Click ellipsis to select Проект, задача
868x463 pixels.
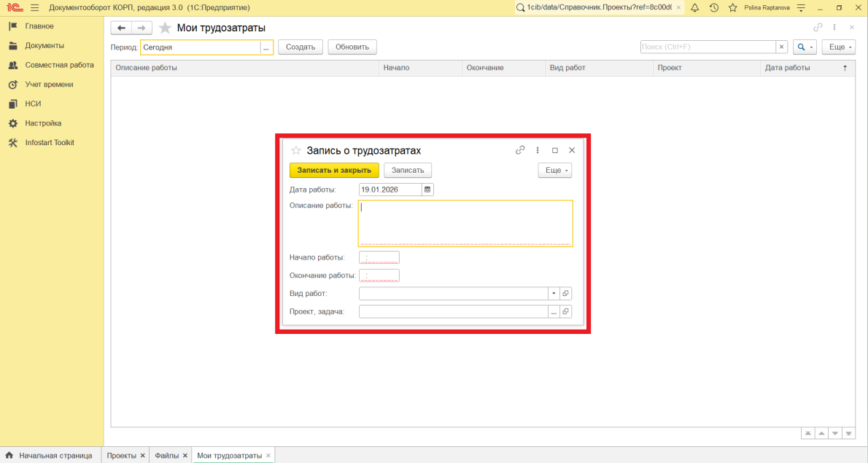(x=554, y=312)
